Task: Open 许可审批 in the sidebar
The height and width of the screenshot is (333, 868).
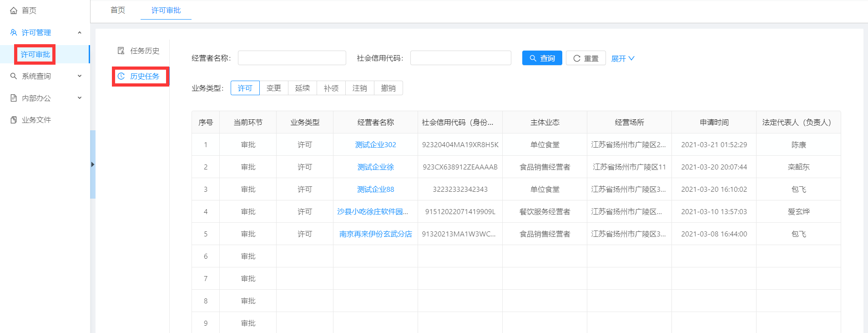Action: (35, 54)
